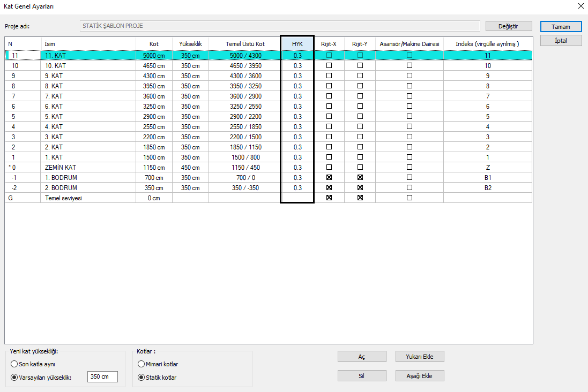Select the 5. KAT row name cell
This screenshot has height=392, width=588.
(88, 116)
